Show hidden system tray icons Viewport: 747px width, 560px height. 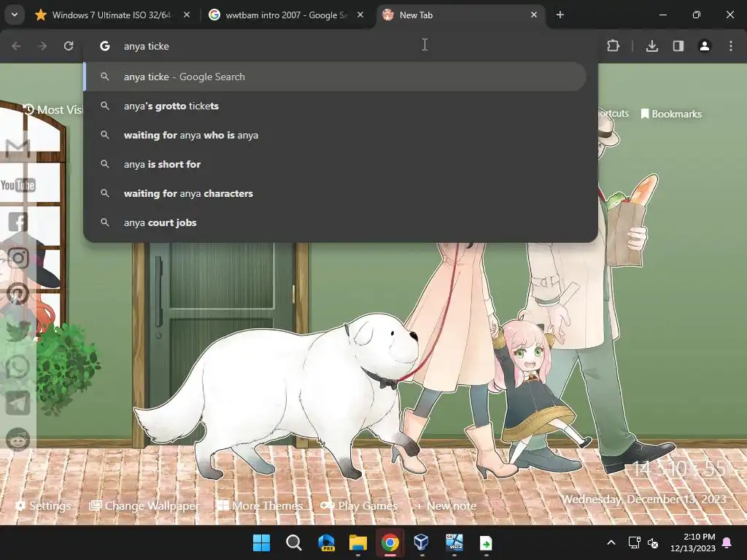[x=611, y=542]
